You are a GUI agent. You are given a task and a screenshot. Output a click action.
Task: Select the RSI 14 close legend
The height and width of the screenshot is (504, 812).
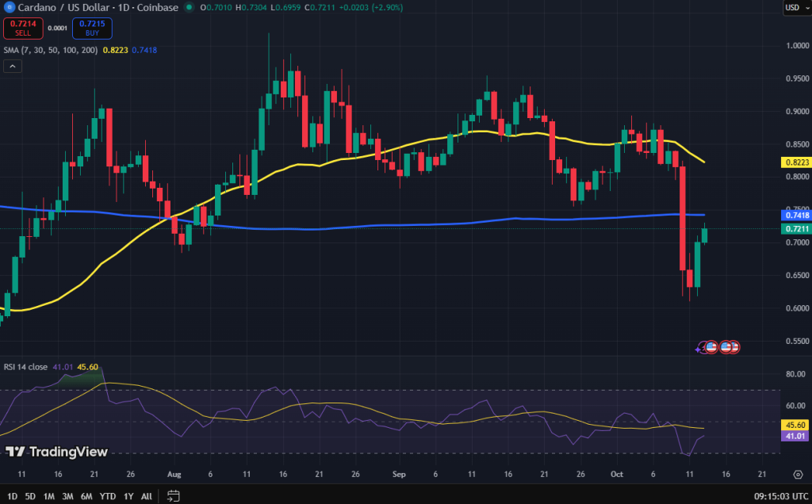pyautogui.click(x=25, y=367)
